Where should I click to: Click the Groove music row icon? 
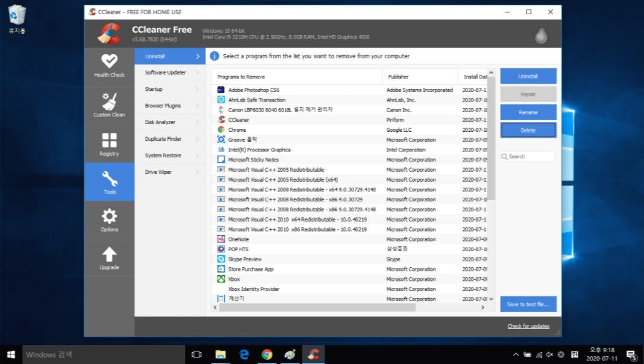point(221,140)
